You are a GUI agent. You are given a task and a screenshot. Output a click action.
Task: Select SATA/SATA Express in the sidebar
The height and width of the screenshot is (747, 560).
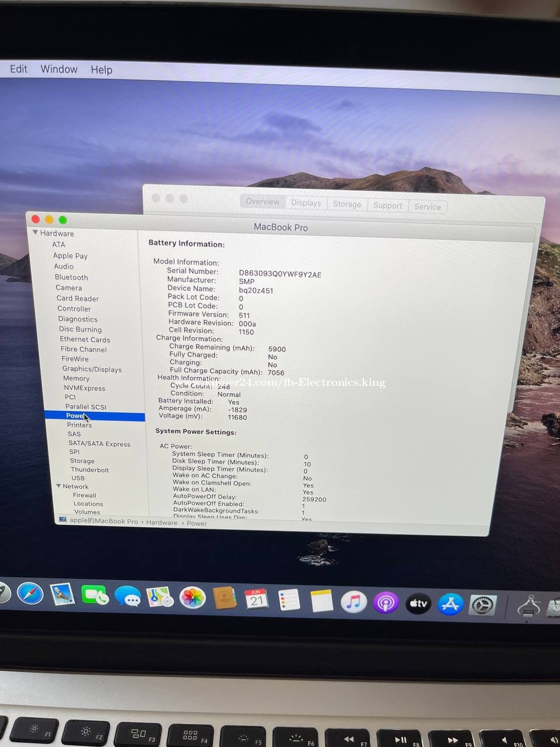pyautogui.click(x=100, y=444)
